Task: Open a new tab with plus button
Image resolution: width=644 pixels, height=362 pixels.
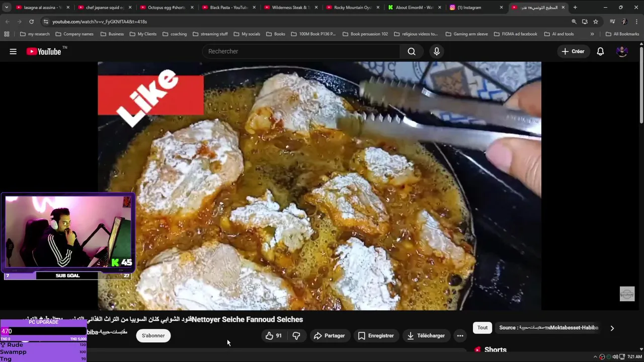Action: (575, 8)
